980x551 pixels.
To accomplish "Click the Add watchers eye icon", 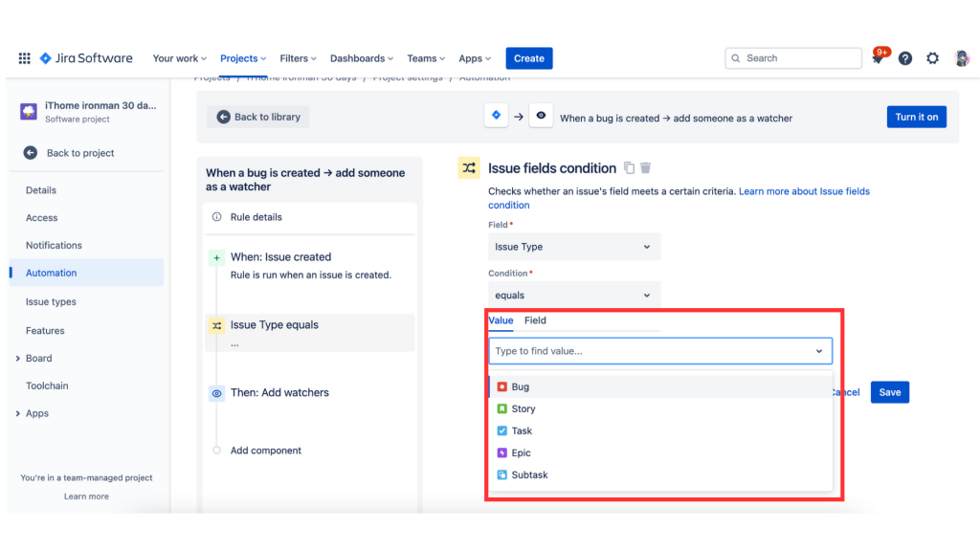I will (216, 393).
